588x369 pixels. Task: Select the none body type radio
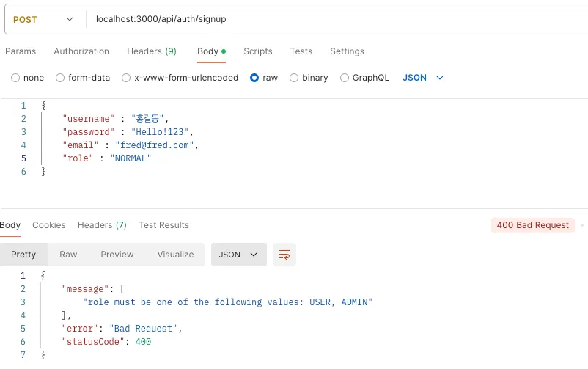pos(15,78)
